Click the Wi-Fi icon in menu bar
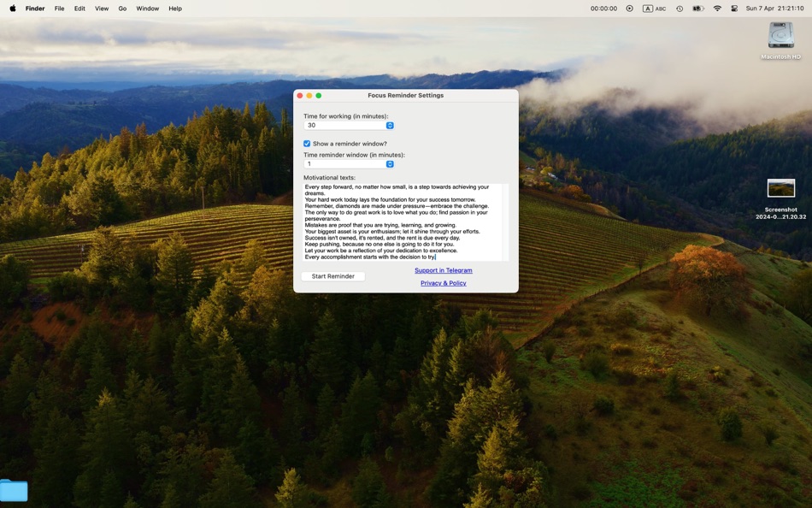812x508 pixels. 716,9
